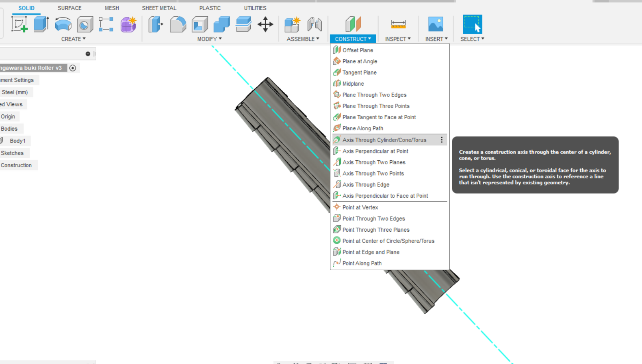Select the Combine tool
This screenshot has width=642, height=364.
[221, 24]
